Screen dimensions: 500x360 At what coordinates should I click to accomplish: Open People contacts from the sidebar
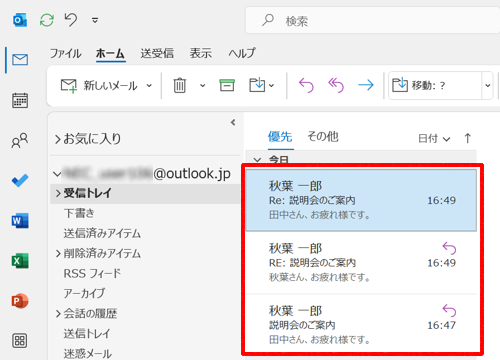click(20, 140)
